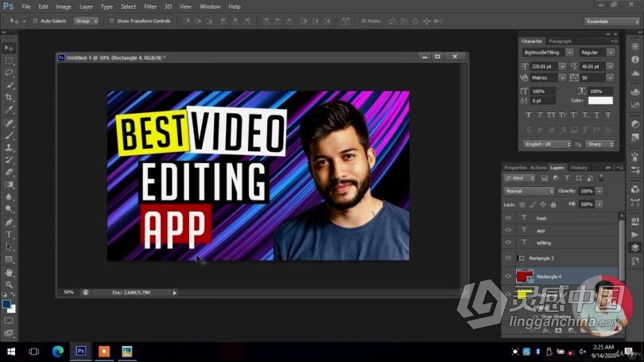Open the Auto-Select Group dropdown
This screenshot has width=644, height=362.
point(86,21)
